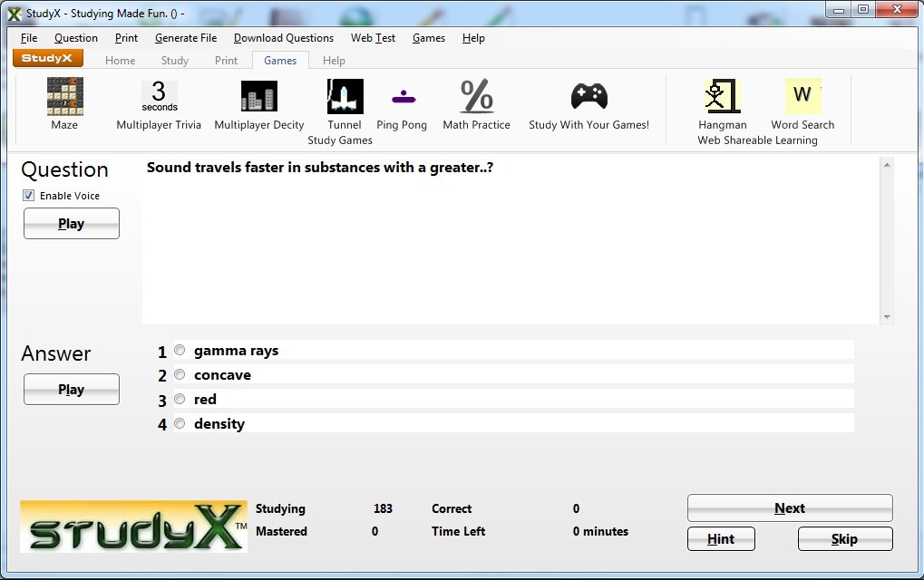Screen dimensions: 924x580
Task: Click the StudyX window title icon
Action: 15,14
